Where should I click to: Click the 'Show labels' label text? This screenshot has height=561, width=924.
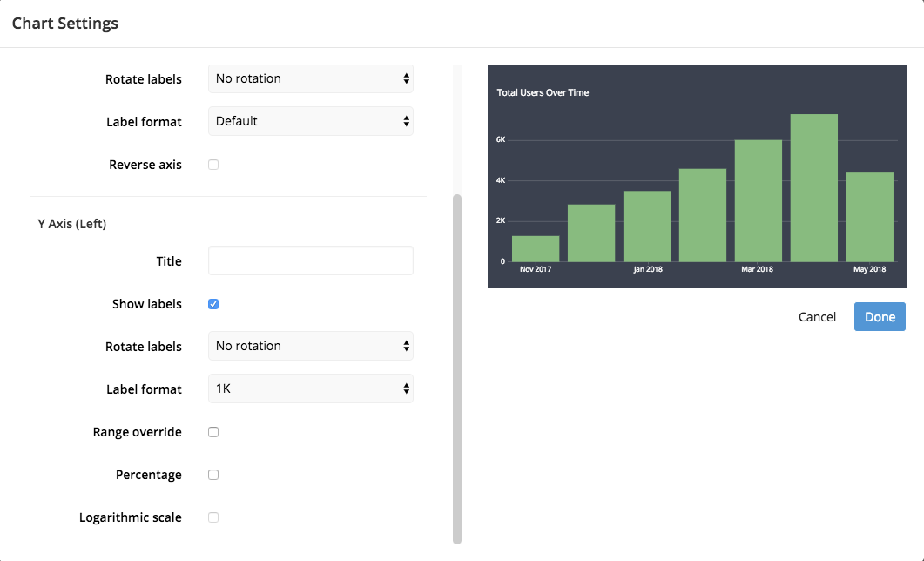tap(146, 304)
